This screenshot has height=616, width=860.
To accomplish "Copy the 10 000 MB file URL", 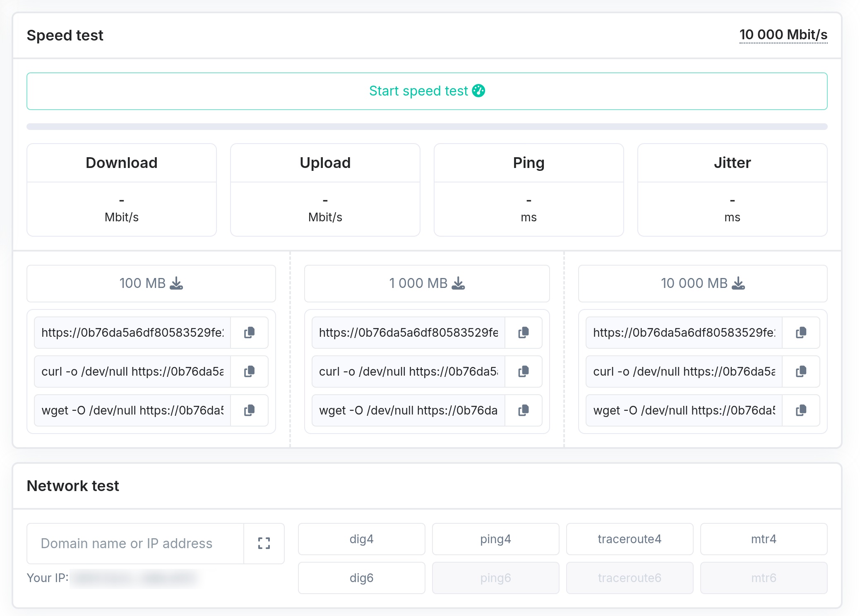I will coord(800,333).
